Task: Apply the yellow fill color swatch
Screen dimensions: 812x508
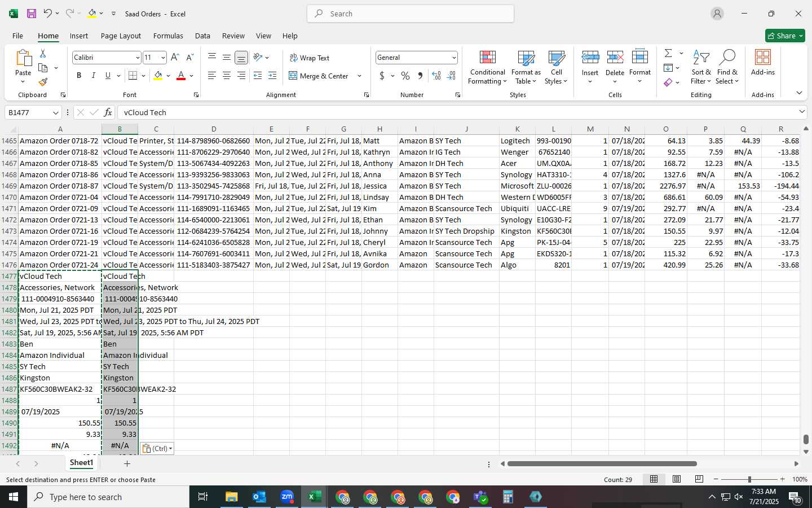Action: 158,76
